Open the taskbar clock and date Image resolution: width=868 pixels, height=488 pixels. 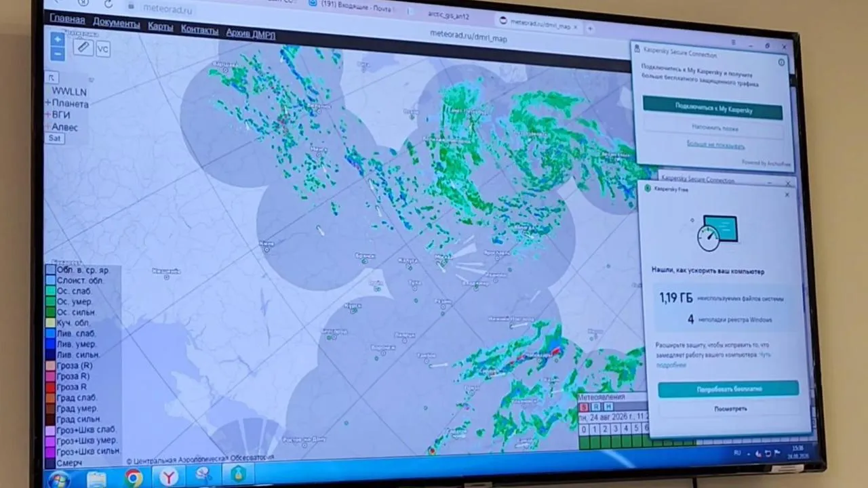pos(797,451)
